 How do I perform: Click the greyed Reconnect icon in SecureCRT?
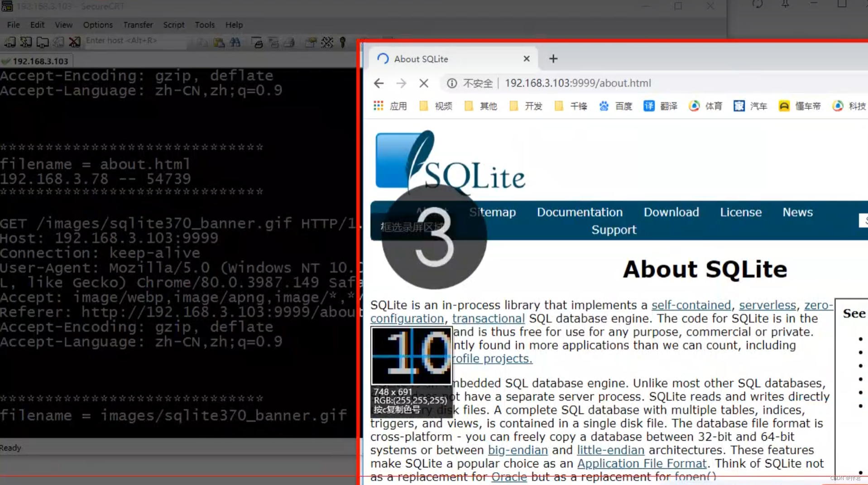point(59,43)
